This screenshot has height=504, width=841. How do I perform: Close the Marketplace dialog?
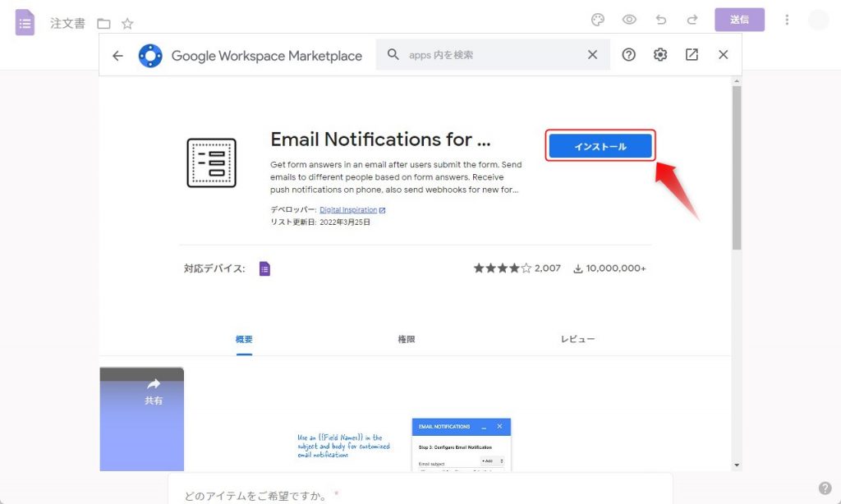[x=723, y=55]
